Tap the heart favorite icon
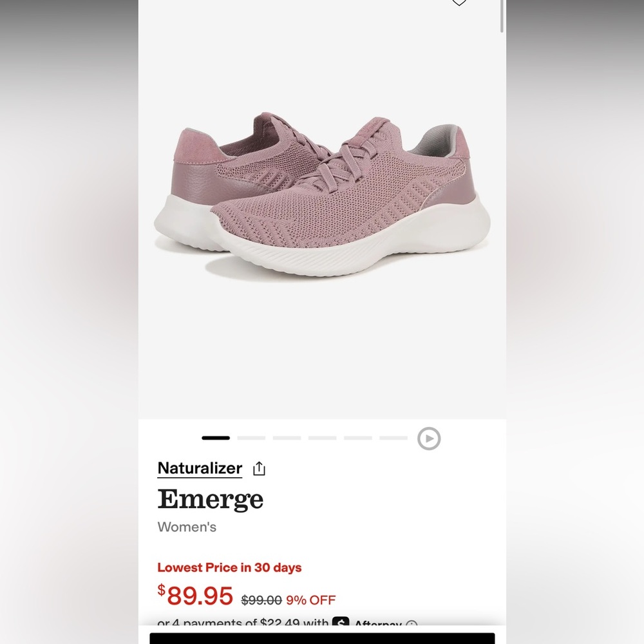Image resolution: width=644 pixels, height=644 pixels. coord(459,3)
